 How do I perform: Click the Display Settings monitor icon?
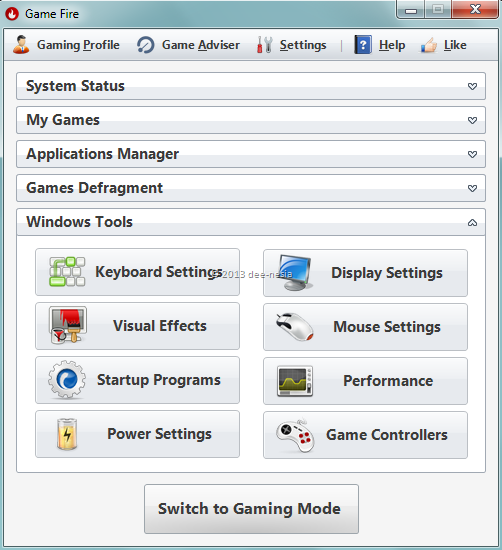coord(295,273)
